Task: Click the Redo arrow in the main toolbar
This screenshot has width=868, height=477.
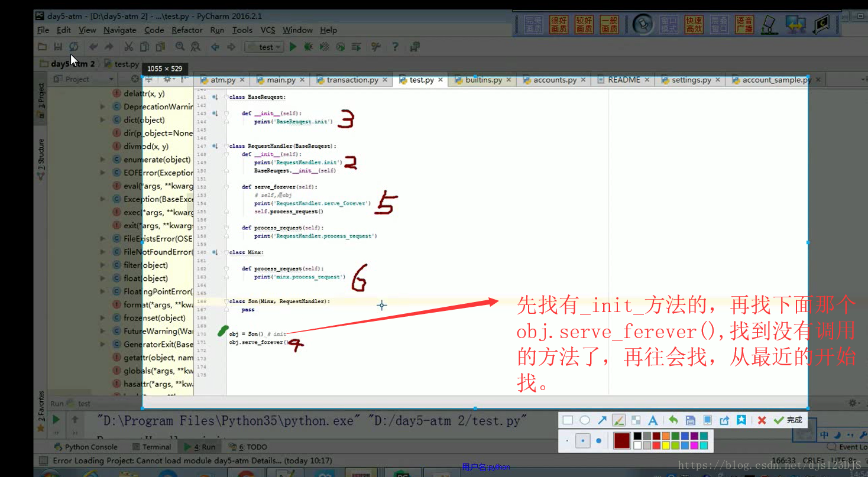Action: click(x=109, y=47)
